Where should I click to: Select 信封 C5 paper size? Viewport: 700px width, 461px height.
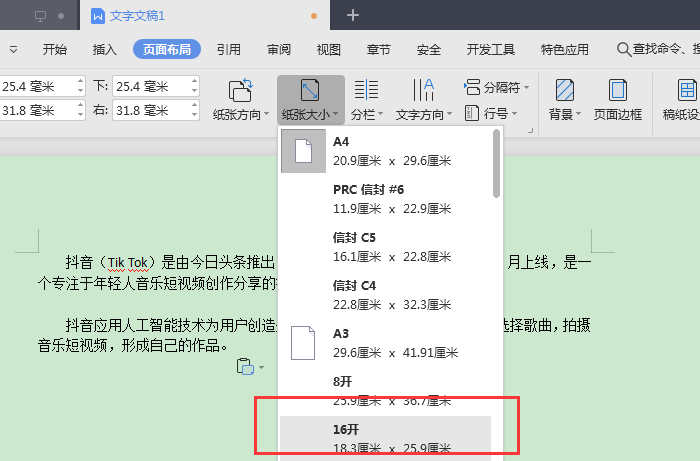[x=386, y=247]
